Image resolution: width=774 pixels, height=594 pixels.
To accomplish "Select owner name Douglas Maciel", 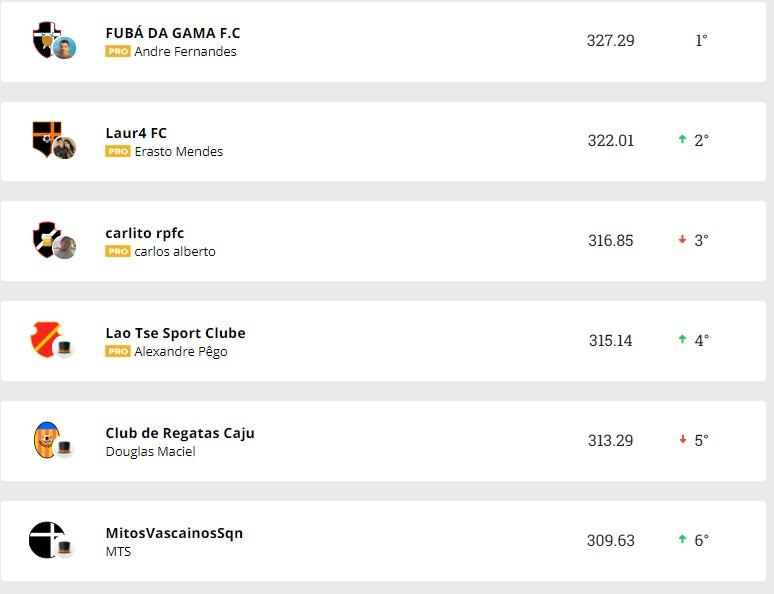I will pos(150,452).
